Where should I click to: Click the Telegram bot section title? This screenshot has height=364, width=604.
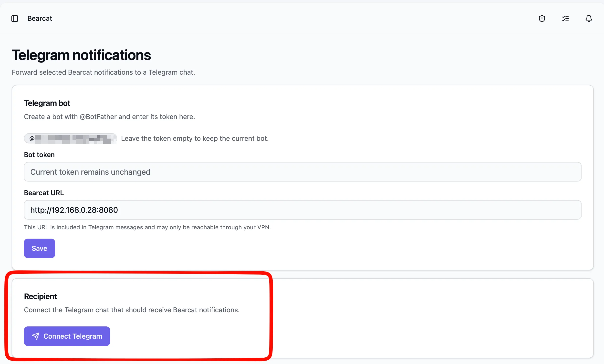tap(47, 103)
